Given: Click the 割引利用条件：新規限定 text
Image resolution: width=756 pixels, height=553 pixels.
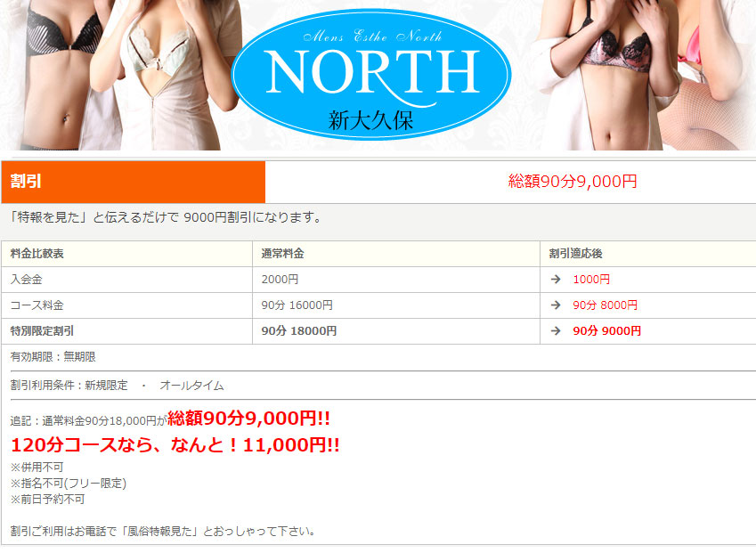Looking at the screenshot, I should [69, 386].
